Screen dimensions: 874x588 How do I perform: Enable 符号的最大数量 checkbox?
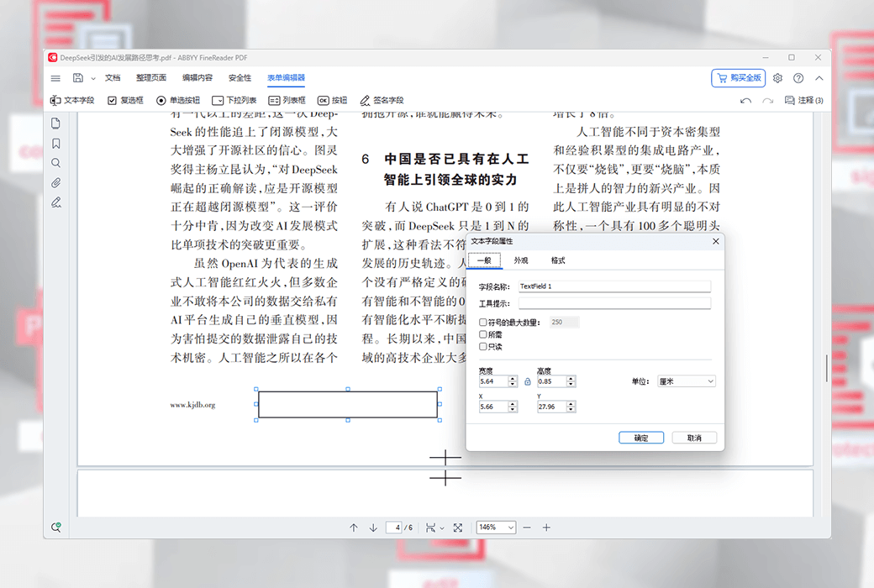click(482, 322)
